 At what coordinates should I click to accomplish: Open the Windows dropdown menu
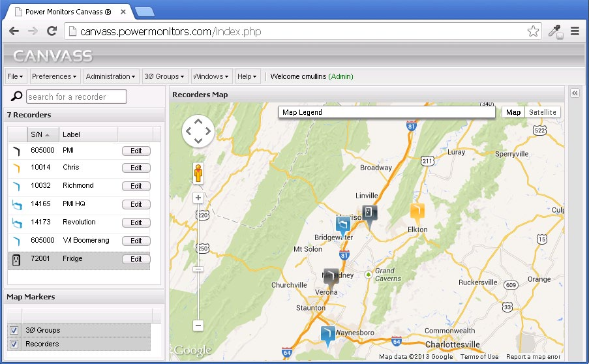211,76
